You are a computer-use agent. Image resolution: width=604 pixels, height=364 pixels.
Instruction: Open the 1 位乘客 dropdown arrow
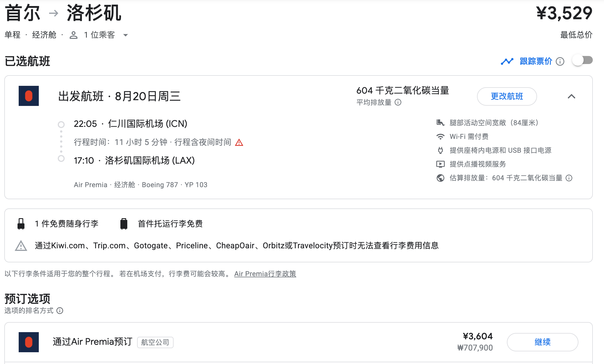125,35
